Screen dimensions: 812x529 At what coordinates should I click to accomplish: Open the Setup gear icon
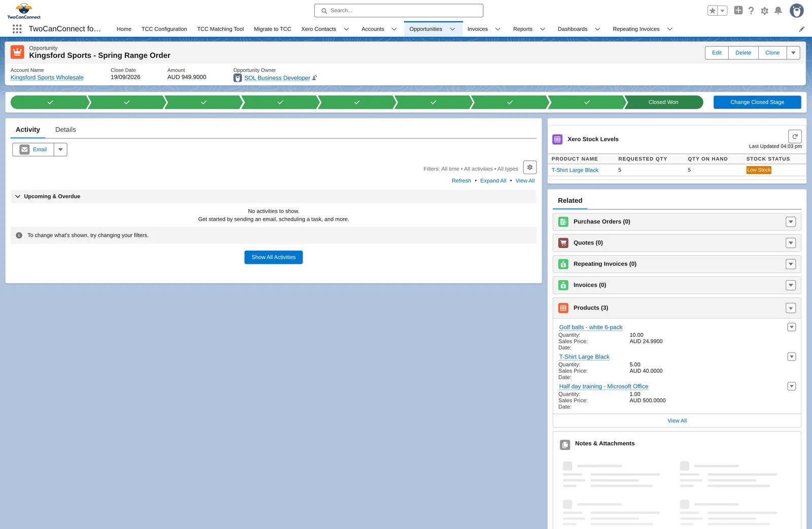coord(765,11)
